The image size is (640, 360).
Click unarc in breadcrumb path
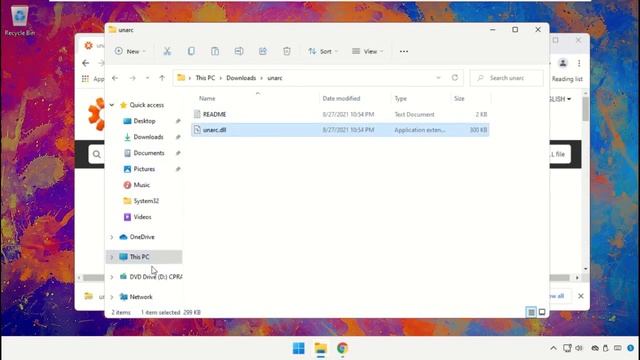click(x=275, y=78)
